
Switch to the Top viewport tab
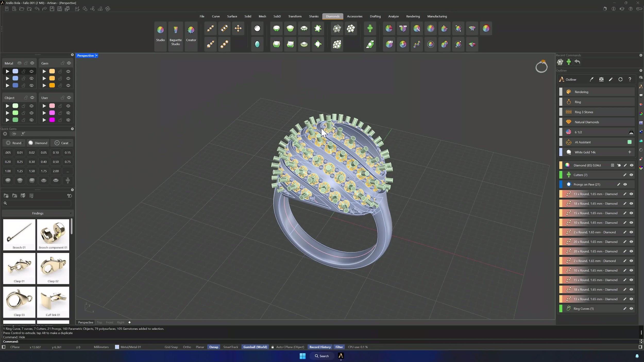pos(99,322)
